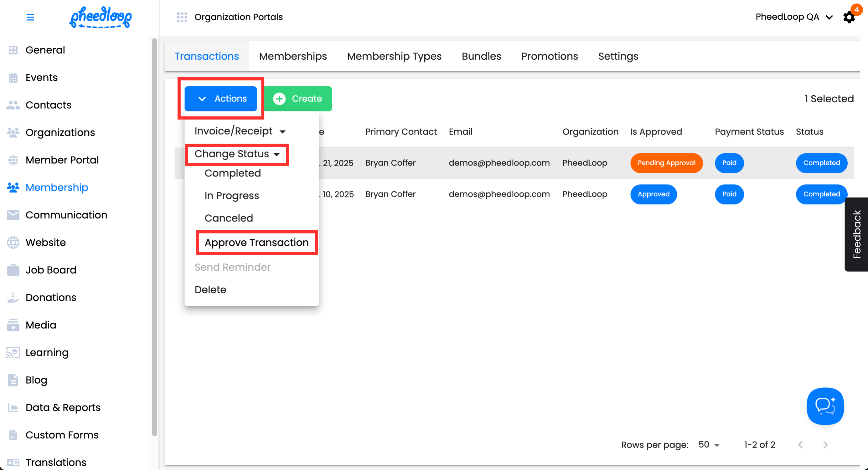Select the Communication envelope icon

pyautogui.click(x=13, y=215)
